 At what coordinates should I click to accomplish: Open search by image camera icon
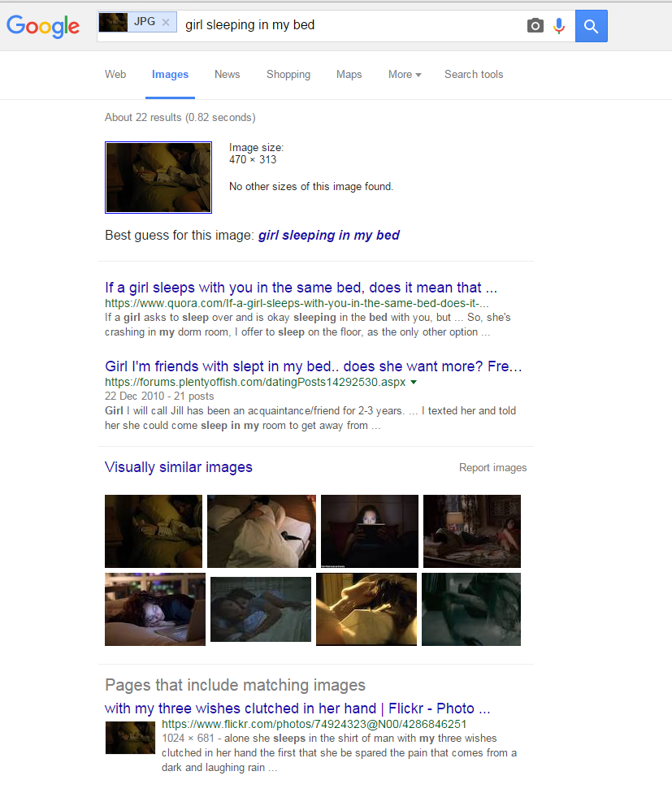535,25
